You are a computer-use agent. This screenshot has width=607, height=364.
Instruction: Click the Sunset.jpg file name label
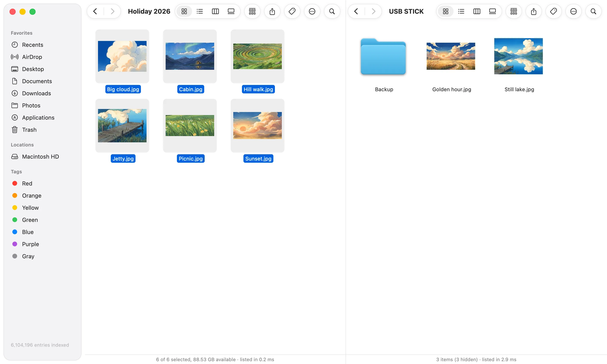[x=258, y=159]
